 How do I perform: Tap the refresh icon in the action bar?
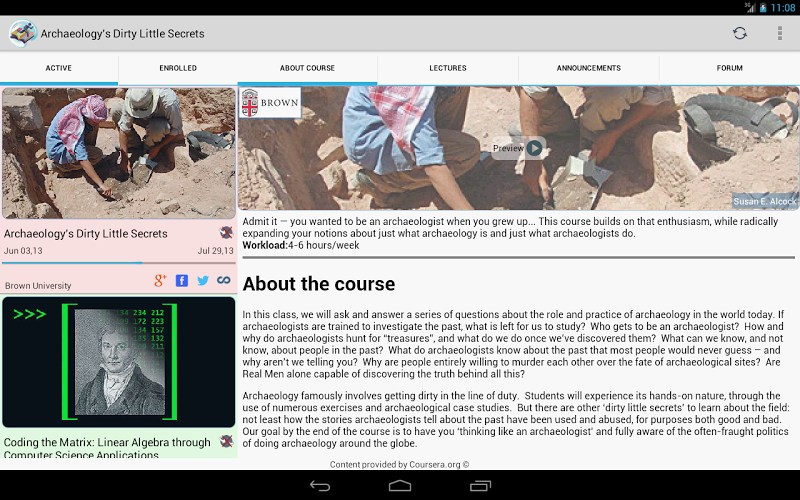739,33
